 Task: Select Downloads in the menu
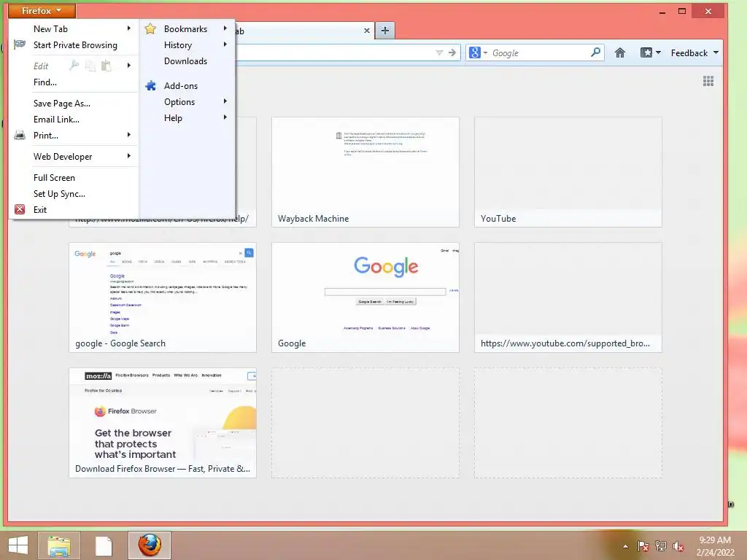coord(186,61)
